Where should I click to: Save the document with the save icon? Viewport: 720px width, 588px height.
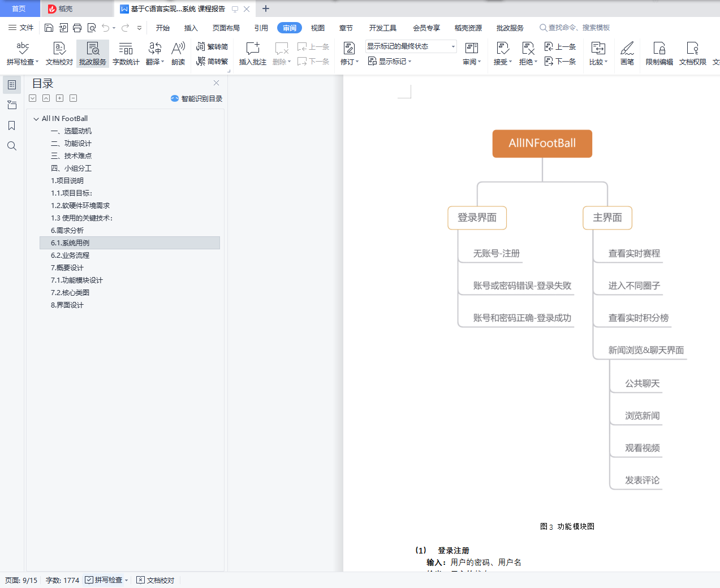[49, 28]
